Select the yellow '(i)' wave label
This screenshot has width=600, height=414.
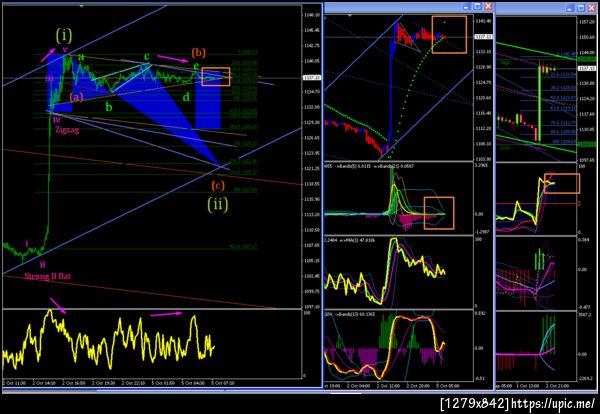tap(64, 36)
